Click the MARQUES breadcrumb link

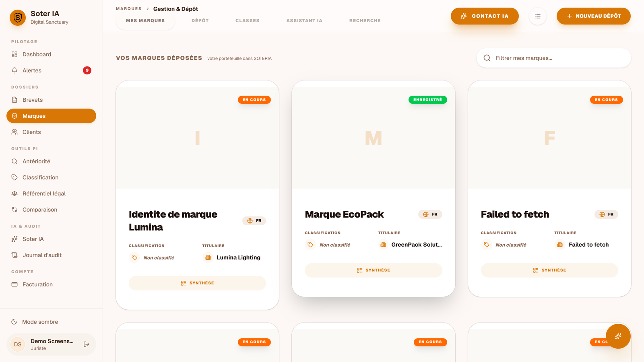coord(129,9)
